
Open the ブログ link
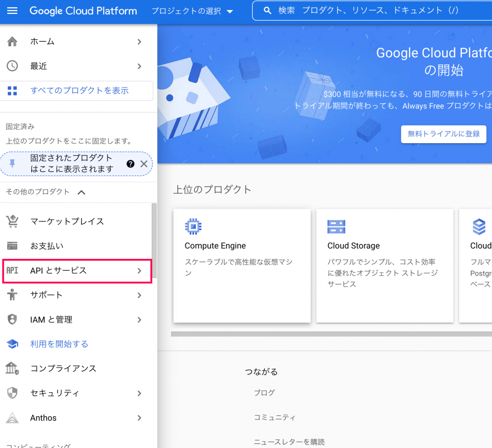click(264, 392)
